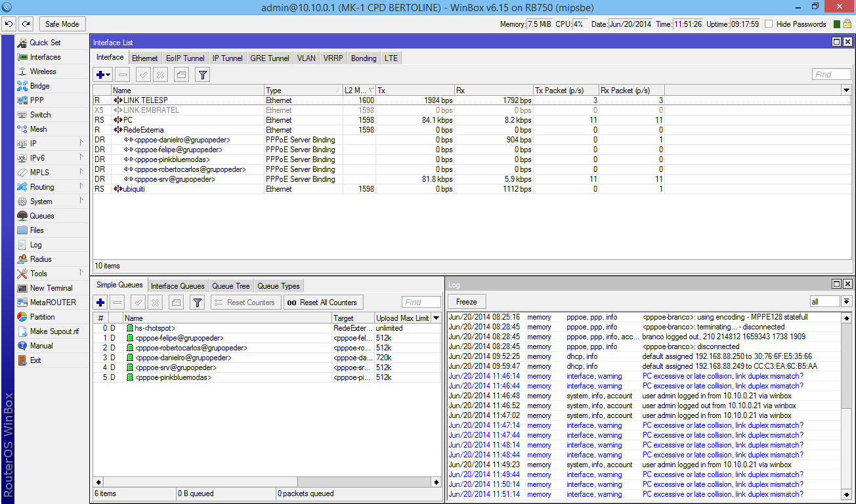856x504 pixels.
Task: Expand the Interface List column selector dropdown
Action: [846, 90]
